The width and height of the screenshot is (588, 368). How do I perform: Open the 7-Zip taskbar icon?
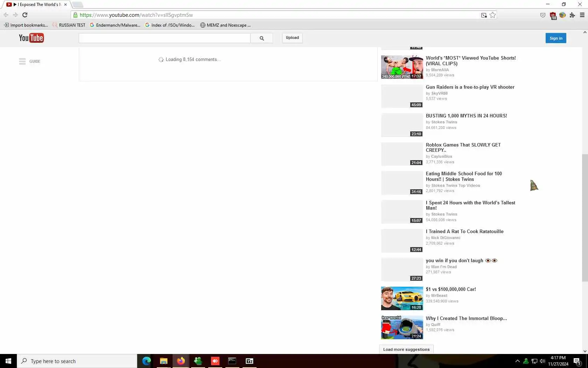click(x=249, y=361)
